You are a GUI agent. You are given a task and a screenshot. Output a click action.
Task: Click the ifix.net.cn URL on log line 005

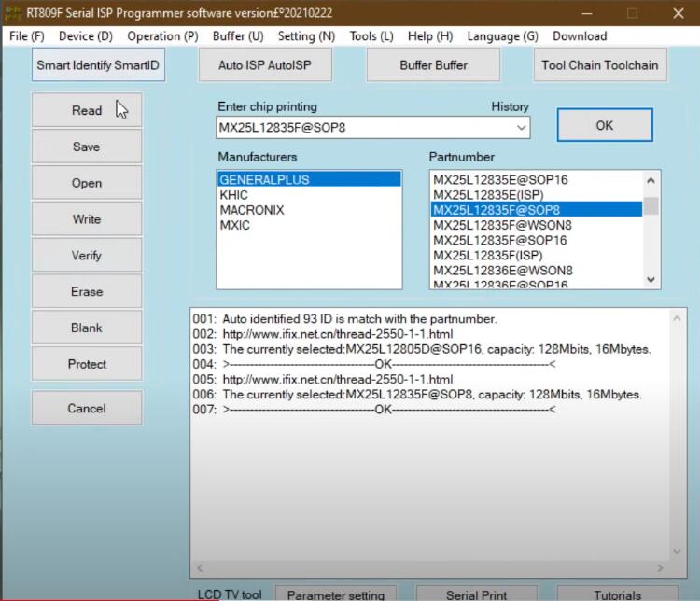(x=338, y=379)
